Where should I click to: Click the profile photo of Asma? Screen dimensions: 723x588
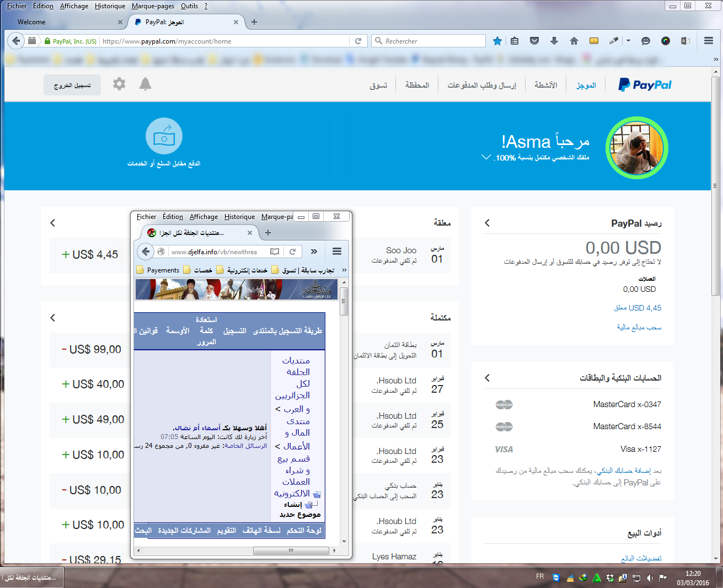coord(637,148)
